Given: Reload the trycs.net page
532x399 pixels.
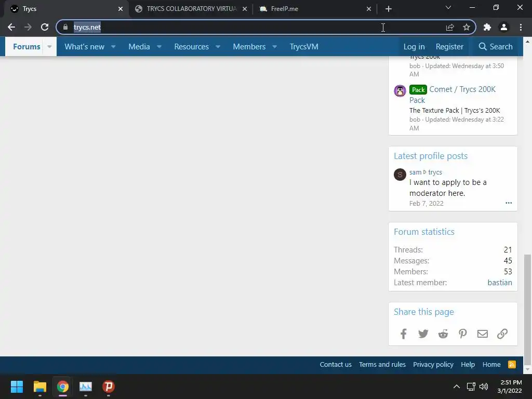Looking at the screenshot, I should coord(45,27).
